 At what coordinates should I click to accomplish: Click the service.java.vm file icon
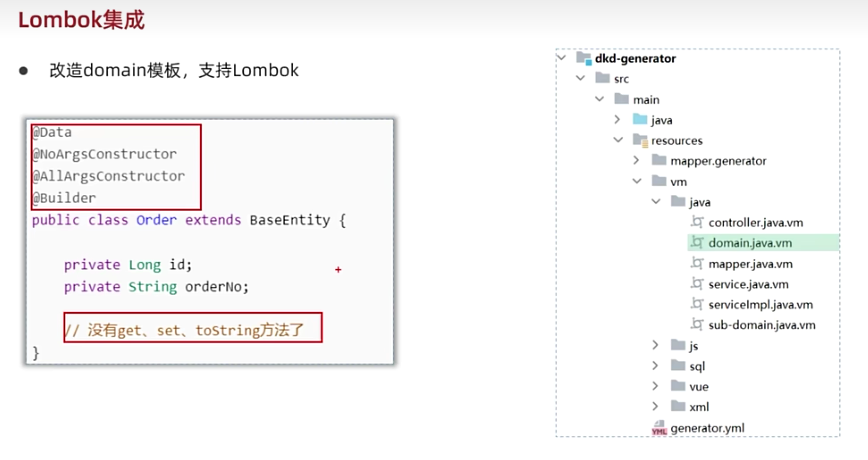pos(697,284)
